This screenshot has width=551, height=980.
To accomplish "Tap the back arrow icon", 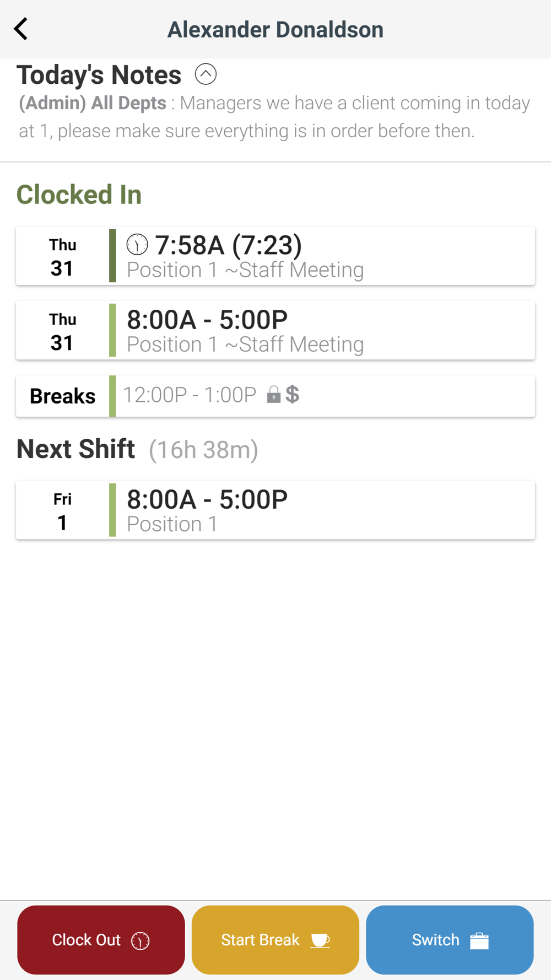I will (21, 29).
